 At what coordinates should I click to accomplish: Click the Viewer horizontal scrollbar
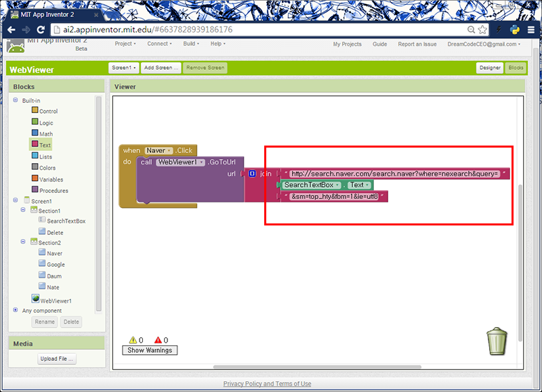pyautogui.click(x=317, y=367)
